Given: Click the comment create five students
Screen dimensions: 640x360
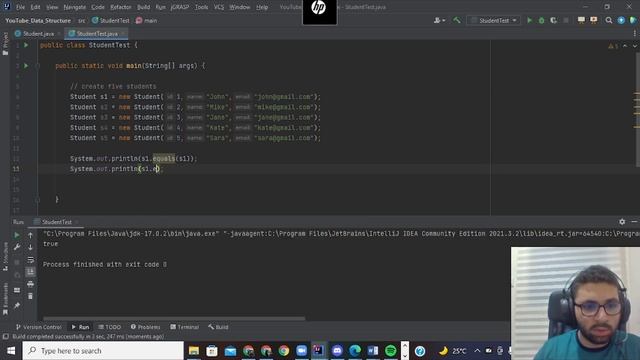Looking at the screenshot, I should pos(113,86).
